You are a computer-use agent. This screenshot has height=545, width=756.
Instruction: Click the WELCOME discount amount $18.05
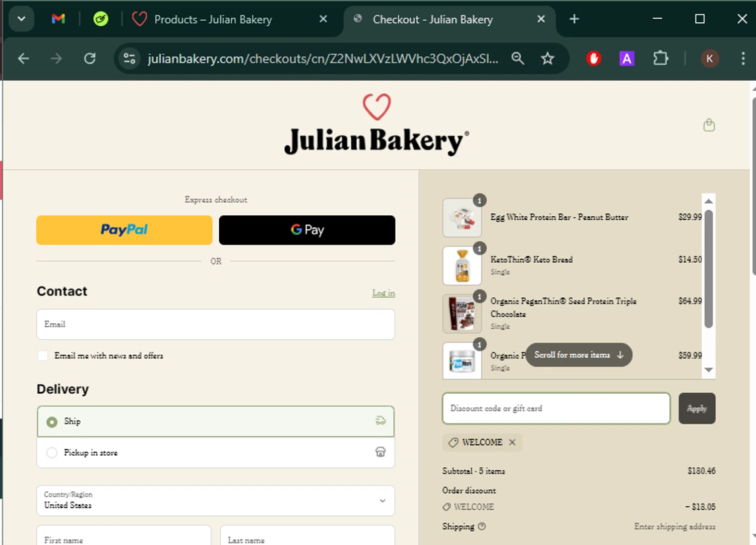click(x=700, y=507)
